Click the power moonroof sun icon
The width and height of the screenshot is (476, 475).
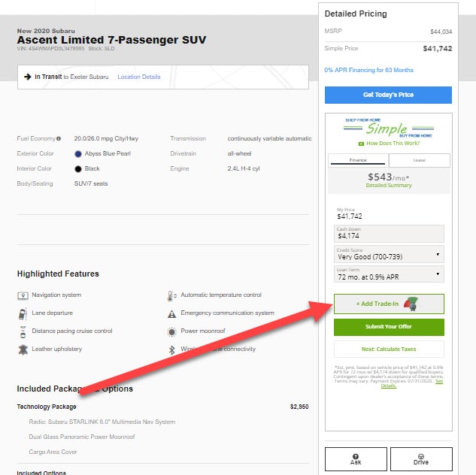pos(171,332)
